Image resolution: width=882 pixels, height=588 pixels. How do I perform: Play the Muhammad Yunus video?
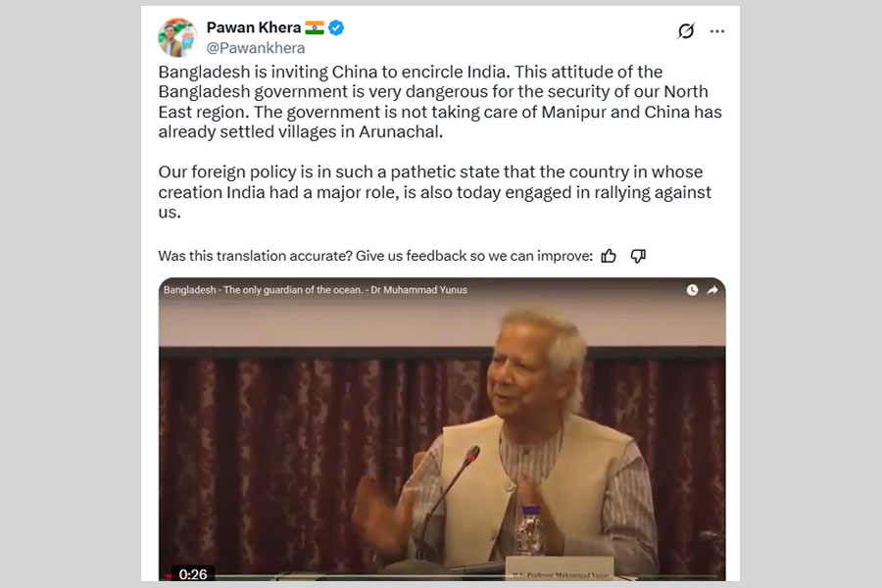click(x=442, y=430)
